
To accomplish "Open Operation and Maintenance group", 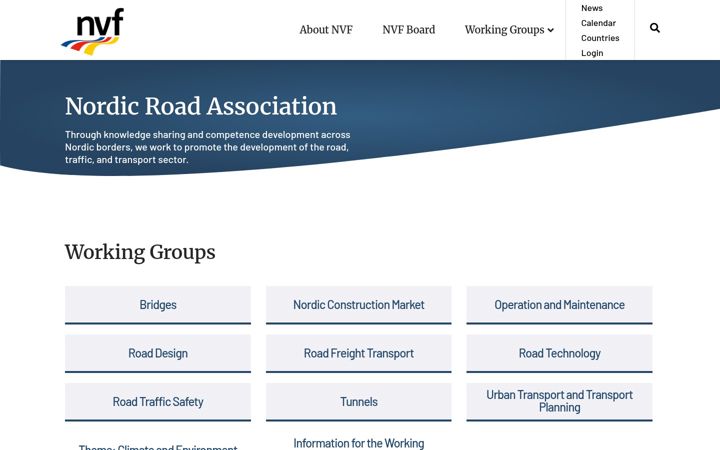I will 559,305.
